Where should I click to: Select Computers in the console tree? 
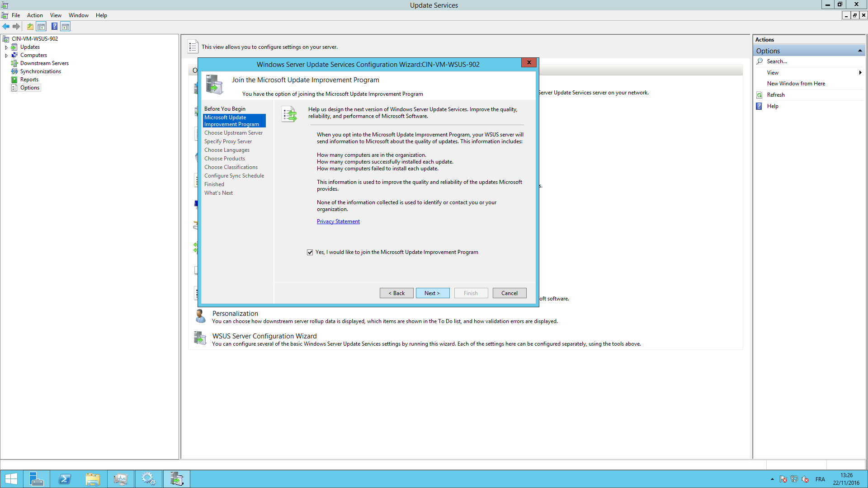pos(33,55)
